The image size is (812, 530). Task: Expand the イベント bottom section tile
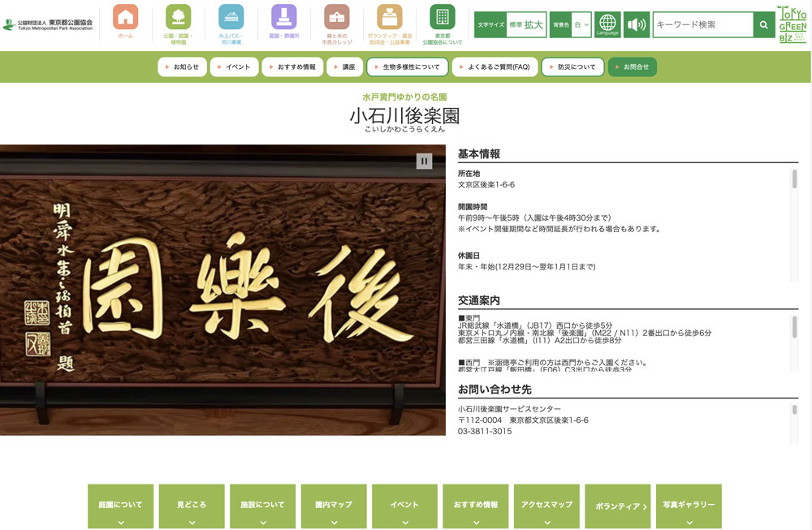click(x=405, y=506)
